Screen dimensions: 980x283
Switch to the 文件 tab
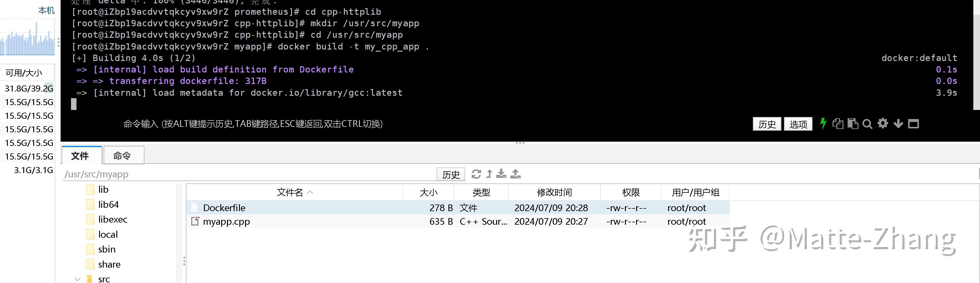(81, 155)
